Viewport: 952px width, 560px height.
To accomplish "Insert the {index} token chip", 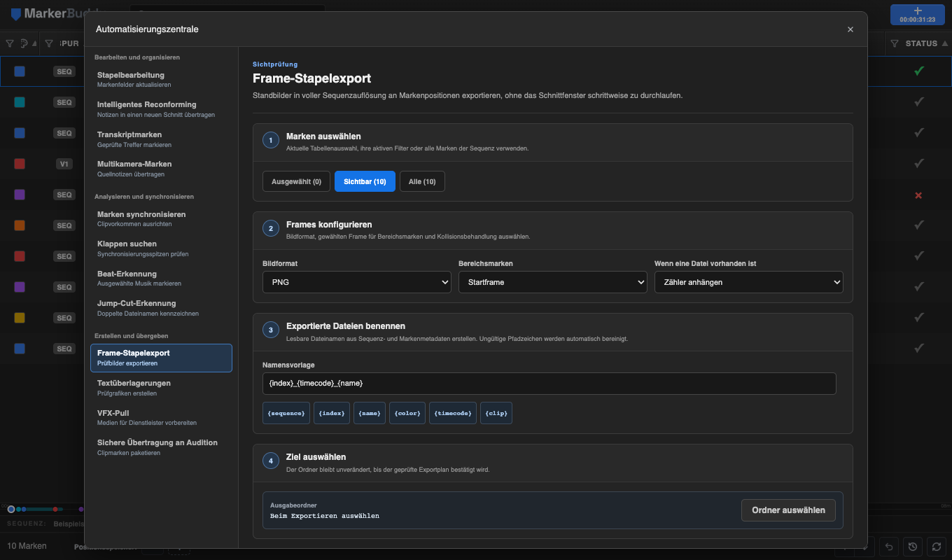I will pos(332,413).
